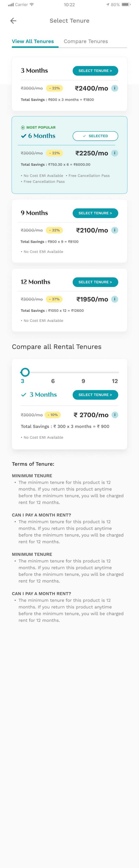Choose 12 on the tenure slider scale
This screenshot has width=139, height=868.
pyautogui.click(x=115, y=381)
